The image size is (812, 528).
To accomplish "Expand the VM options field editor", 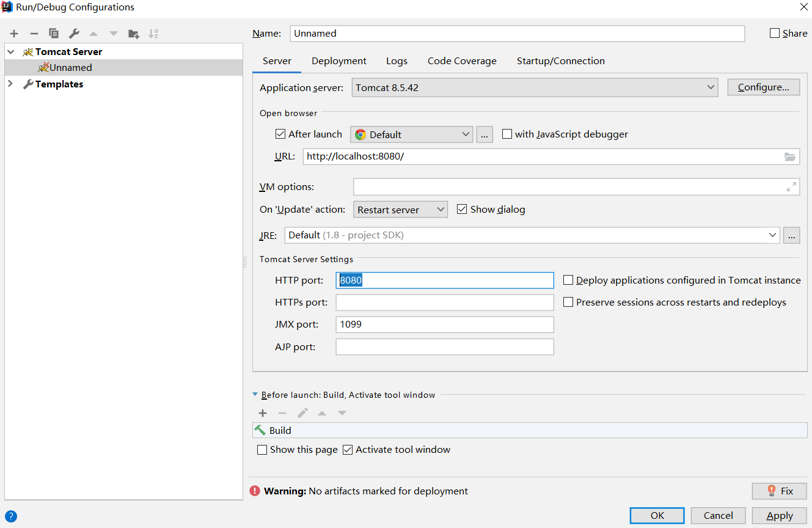I will pyautogui.click(x=792, y=187).
